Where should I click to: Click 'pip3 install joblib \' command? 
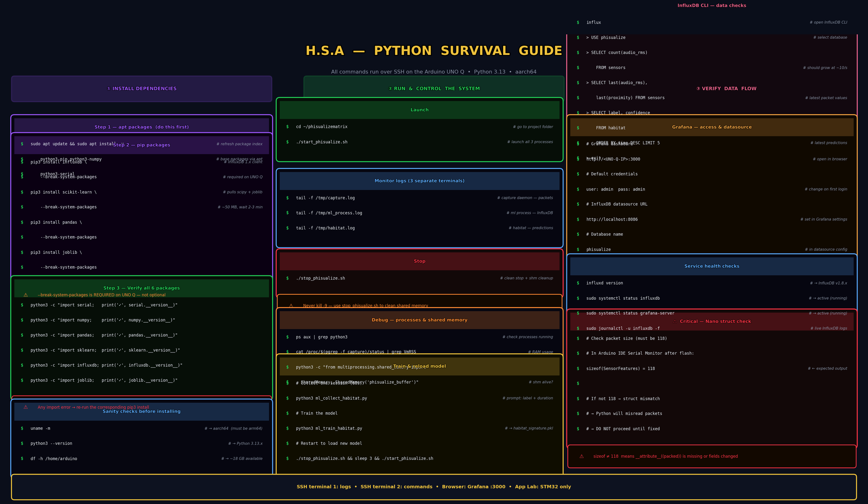click(56, 252)
